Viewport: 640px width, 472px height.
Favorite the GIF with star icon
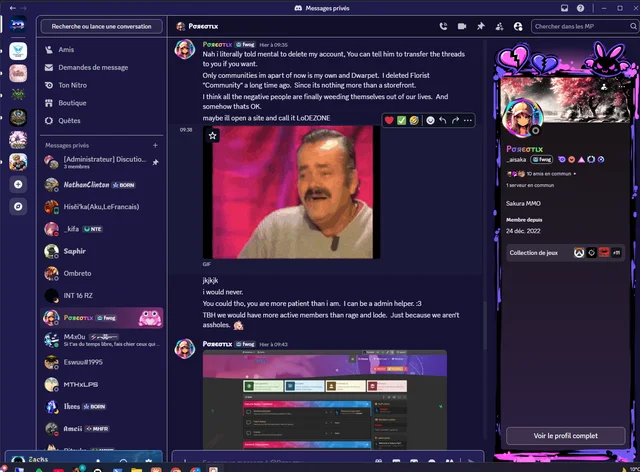(212, 136)
